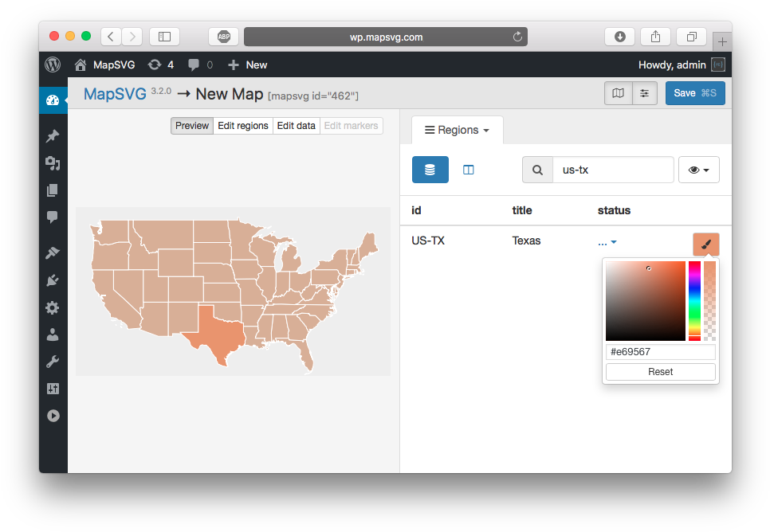Pick a shade in the saturation color square
The width and height of the screenshot is (770, 532).
tap(646, 301)
